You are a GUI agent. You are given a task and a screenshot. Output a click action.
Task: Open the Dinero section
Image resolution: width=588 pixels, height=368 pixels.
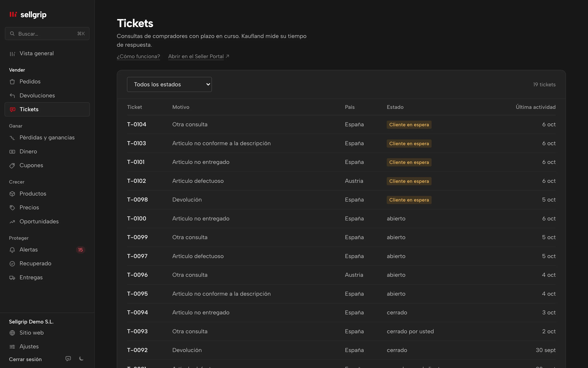tap(47, 151)
